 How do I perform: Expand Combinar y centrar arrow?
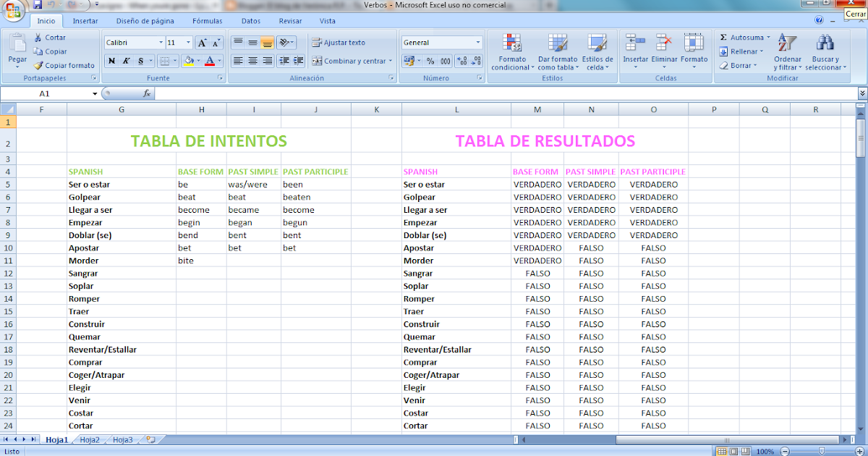tap(391, 62)
